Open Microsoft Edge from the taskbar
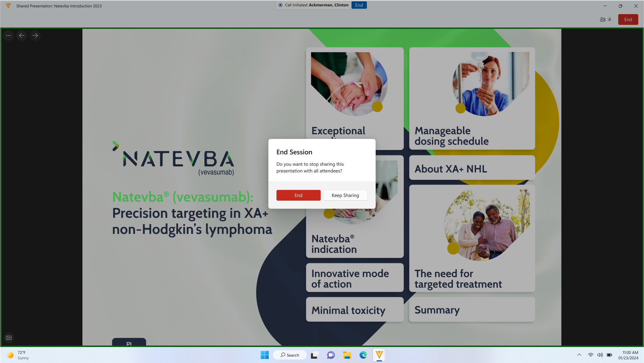 [363, 355]
